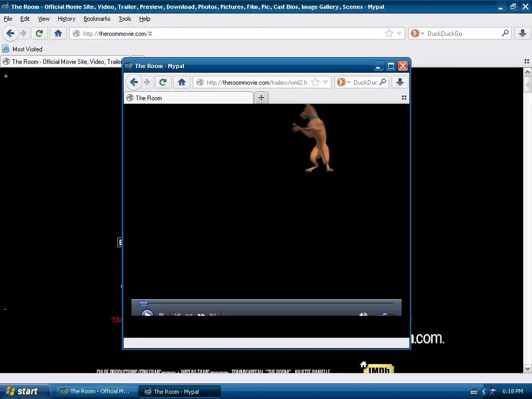Click Forward in the popup Mypal window
Screen dimensions: 532x399
point(147,82)
